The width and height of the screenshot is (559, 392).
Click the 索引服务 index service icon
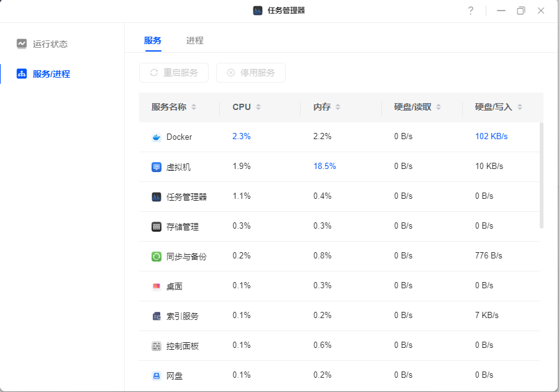pos(156,316)
